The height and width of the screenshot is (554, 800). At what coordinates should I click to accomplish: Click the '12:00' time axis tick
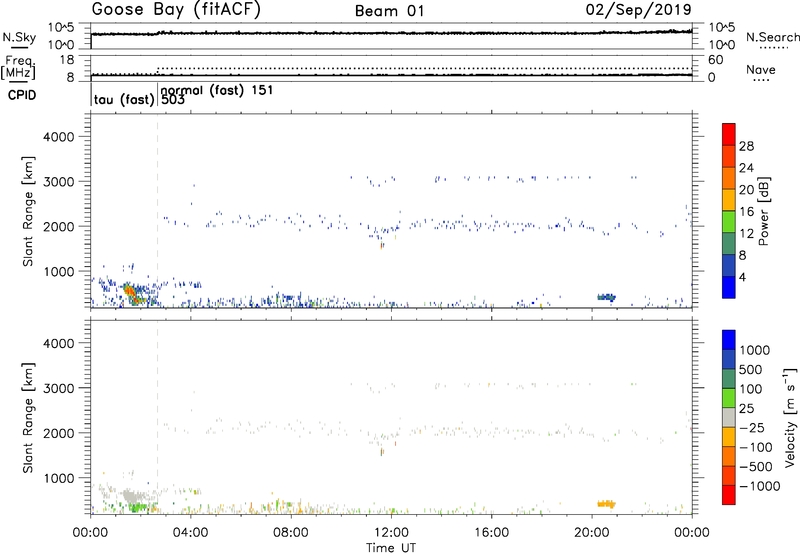pos(391,533)
